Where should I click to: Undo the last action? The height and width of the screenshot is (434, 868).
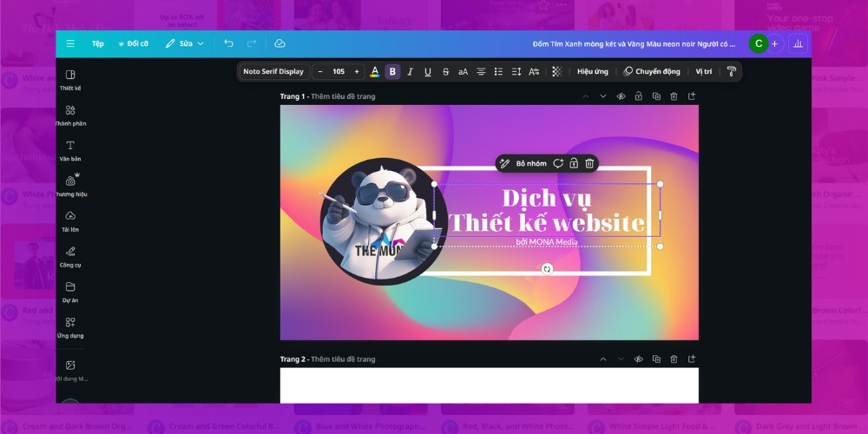pos(228,43)
